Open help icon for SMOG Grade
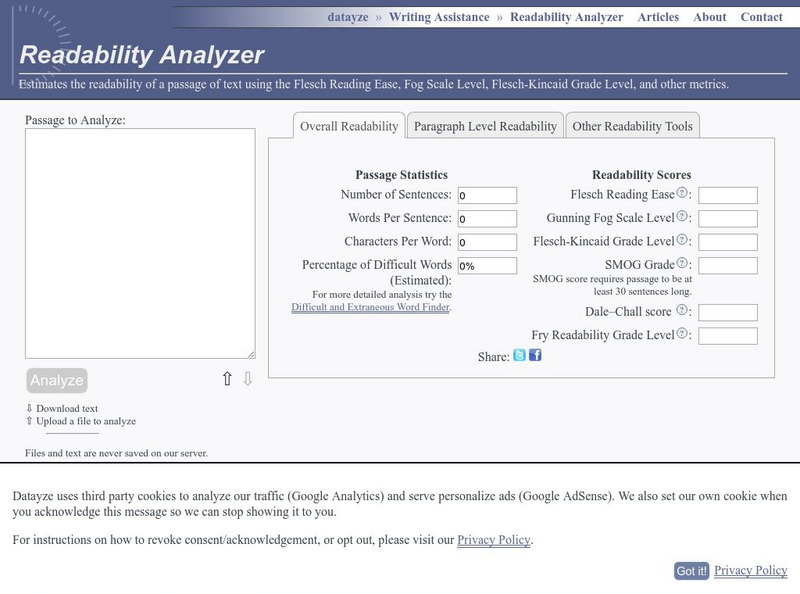Screen dimensions: 800x594 tap(682, 263)
